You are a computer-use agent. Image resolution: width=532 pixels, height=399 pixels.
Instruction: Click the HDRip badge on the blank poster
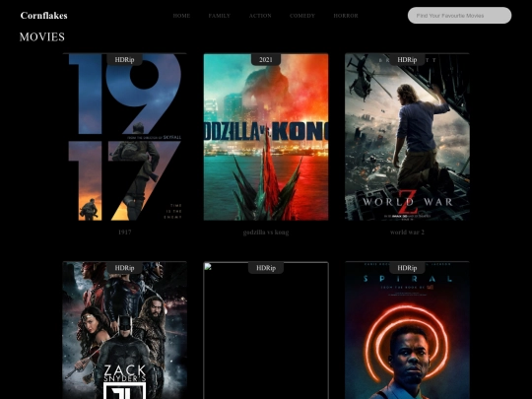pyautogui.click(x=266, y=268)
